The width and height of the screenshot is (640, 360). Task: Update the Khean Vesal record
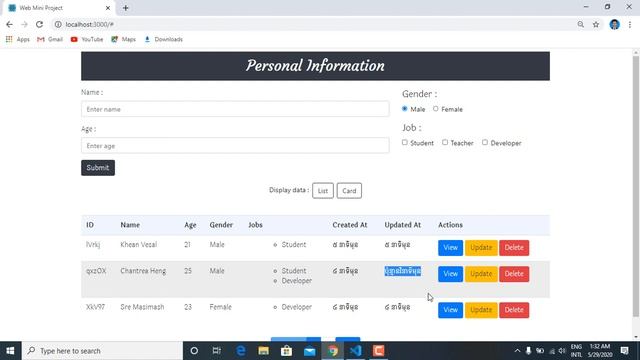tap(481, 248)
